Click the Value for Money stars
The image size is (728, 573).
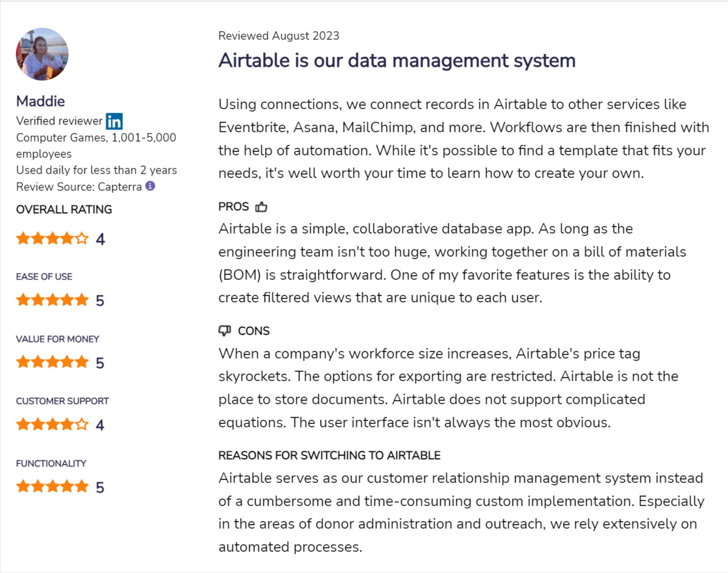coord(52,362)
